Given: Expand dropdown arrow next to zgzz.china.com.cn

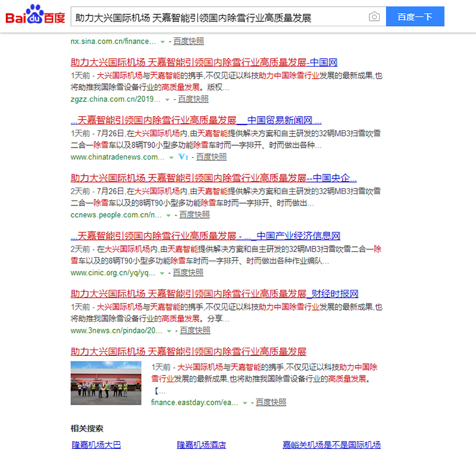Looking at the screenshot, I should (x=167, y=99).
